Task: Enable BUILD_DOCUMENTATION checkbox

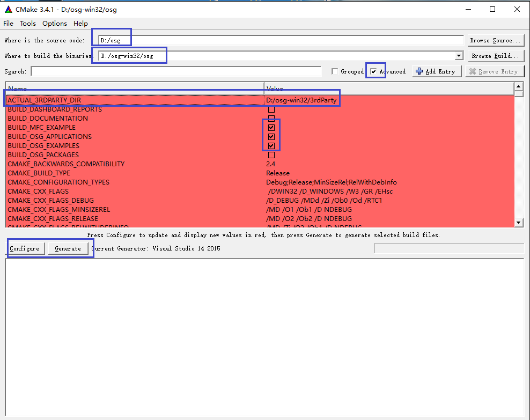Action: coord(271,118)
